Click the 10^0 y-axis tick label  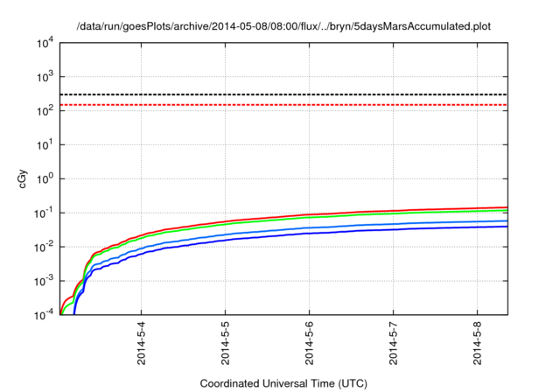(x=45, y=178)
